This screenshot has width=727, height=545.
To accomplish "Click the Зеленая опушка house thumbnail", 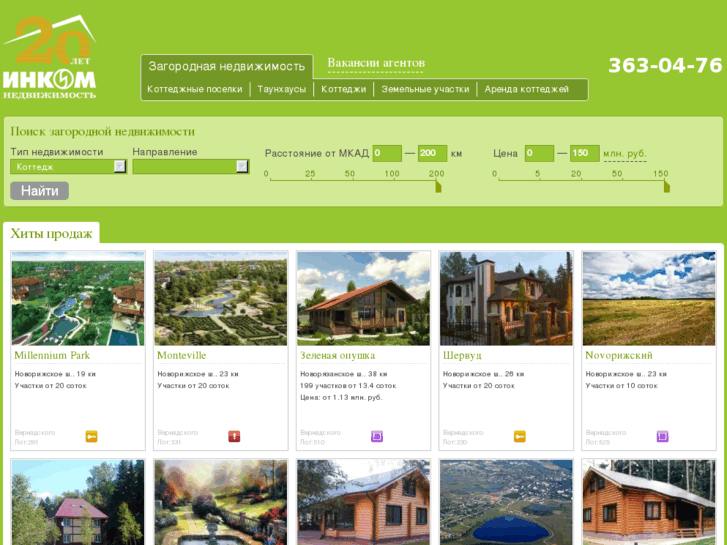I will (364, 299).
